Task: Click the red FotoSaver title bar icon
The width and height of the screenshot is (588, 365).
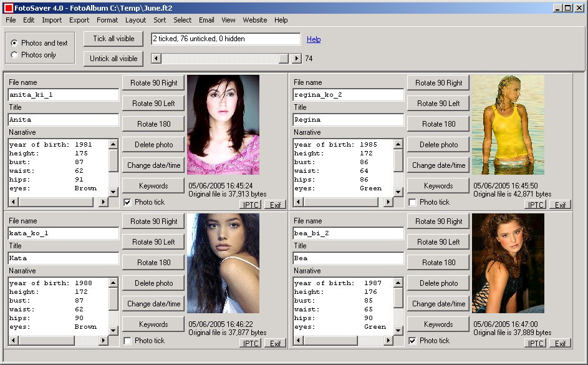Action: tap(8, 7)
